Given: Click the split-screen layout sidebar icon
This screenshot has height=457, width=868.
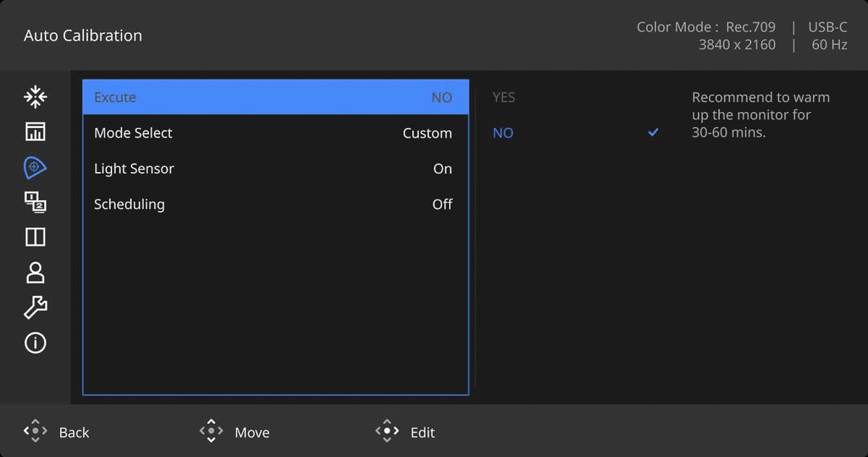Looking at the screenshot, I should [35, 237].
